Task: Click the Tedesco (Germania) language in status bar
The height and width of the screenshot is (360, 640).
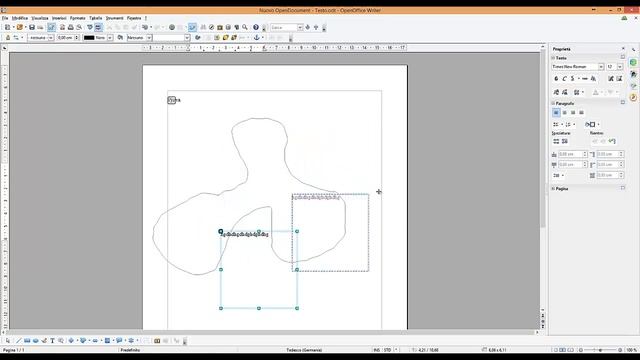Action: click(304, 350)
